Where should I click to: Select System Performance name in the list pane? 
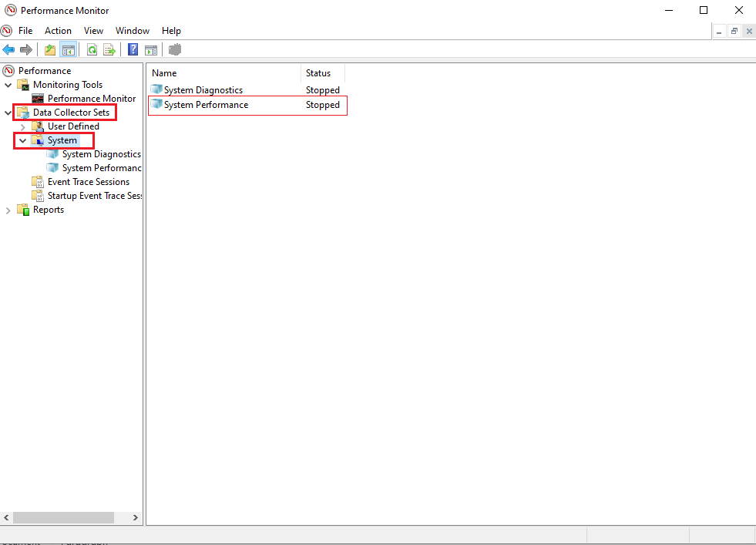tap(207, 105)
